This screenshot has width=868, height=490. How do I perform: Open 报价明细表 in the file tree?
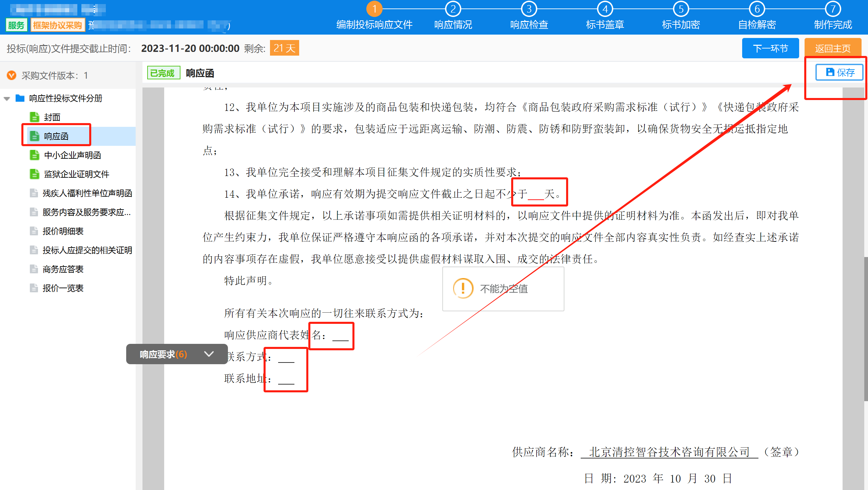click(63, 231)
